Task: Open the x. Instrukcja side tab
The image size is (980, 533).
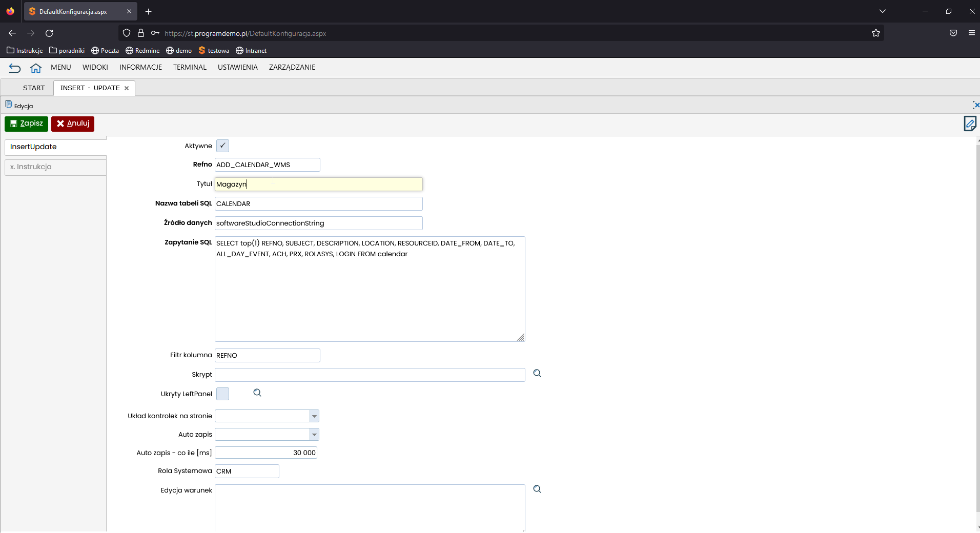Action: 55,167
